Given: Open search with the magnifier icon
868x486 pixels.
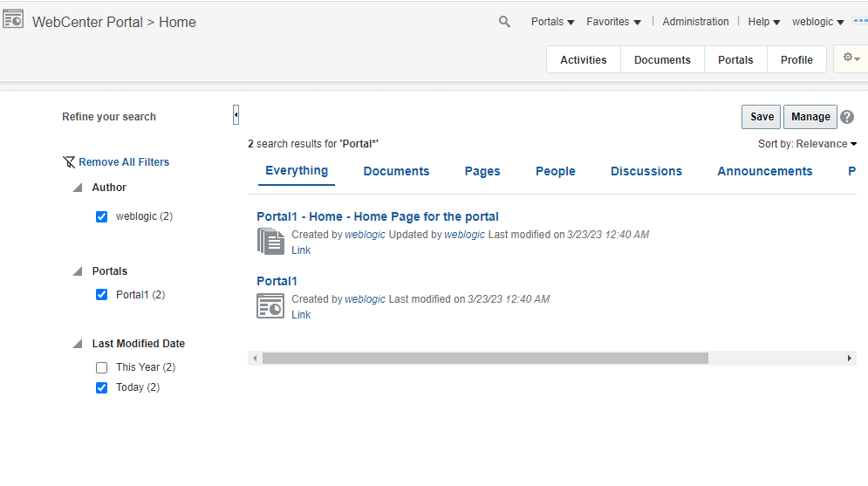Looking at the screenshot, I should [504, 22].
